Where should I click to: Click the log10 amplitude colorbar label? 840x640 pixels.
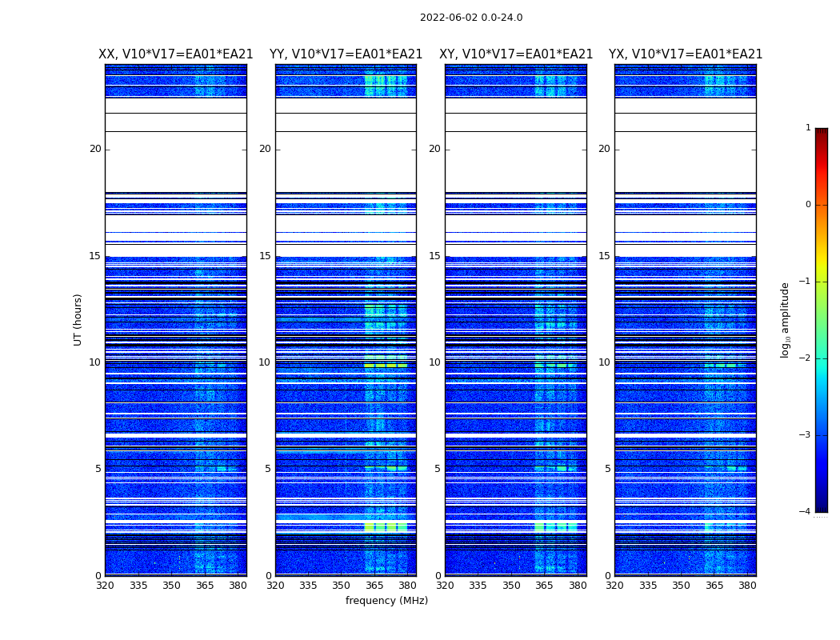(x=785, y=320)
